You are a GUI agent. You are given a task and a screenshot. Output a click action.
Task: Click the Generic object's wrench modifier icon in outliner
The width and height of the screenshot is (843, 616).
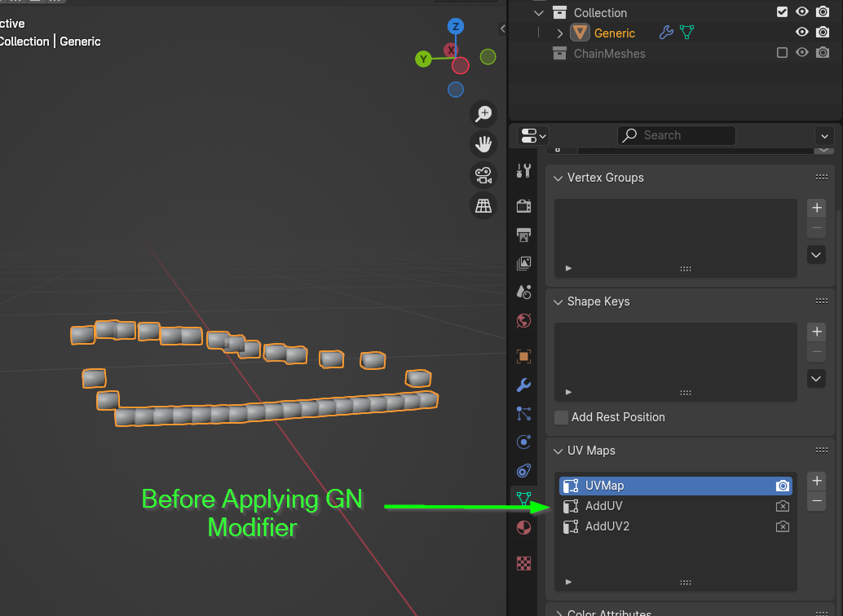(665, 33)
